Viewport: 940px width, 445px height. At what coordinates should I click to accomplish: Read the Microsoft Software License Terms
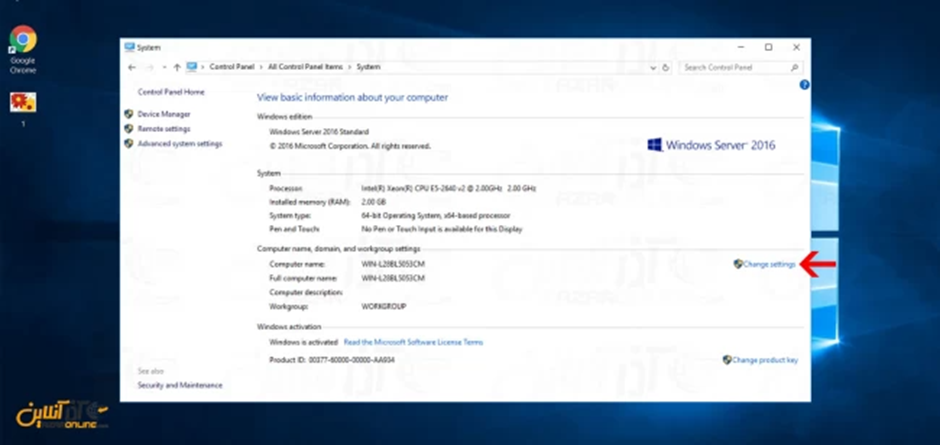tap(413, 342)
